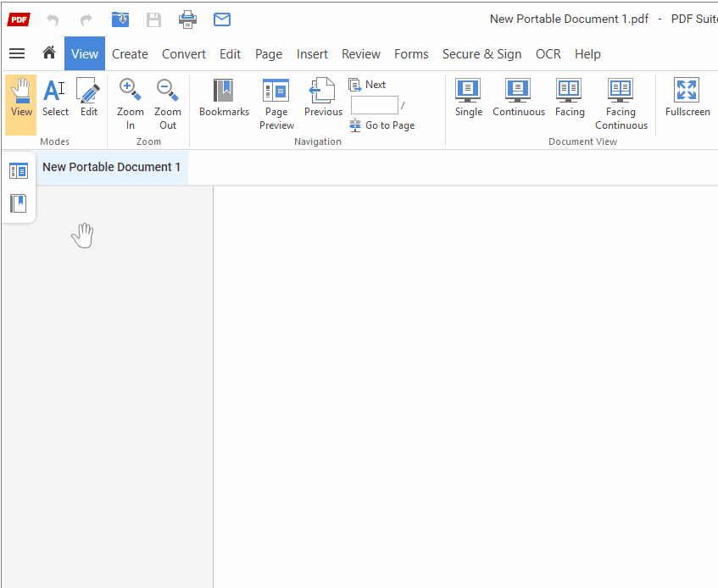The width and height of the screenshot is (718, 588).
Task: Click the page number input field
Action: tap(375, 105)
